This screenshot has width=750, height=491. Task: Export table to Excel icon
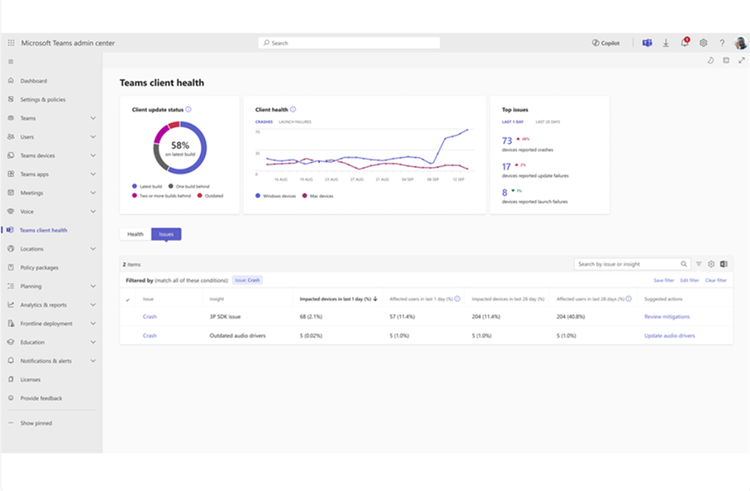coord(724,264)
